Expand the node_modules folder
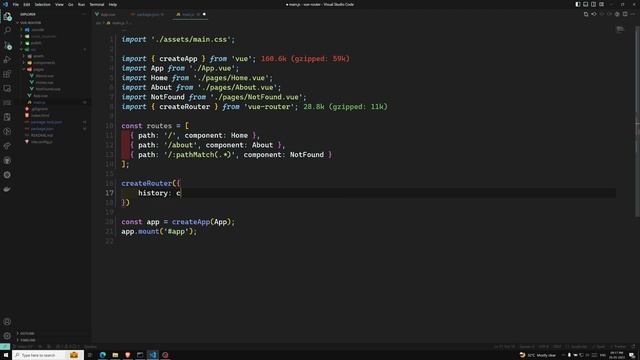This screenshot has width=640, height=360. coord(43,36)
